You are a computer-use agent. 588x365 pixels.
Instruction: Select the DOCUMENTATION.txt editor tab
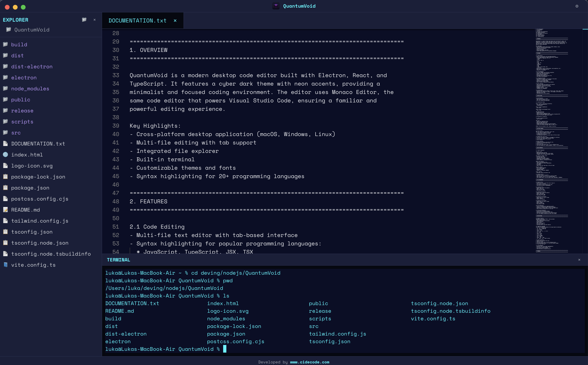pyautogui.click(x=137, y=20)
